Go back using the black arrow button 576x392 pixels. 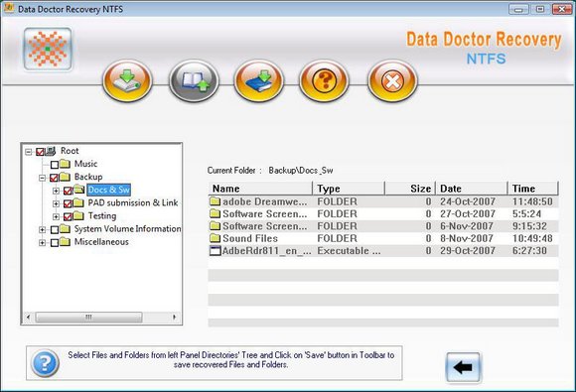click(x=463, y=367)
